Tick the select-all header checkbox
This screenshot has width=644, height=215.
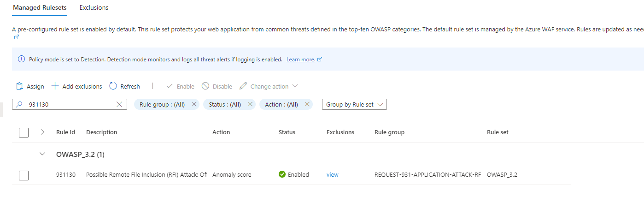pos(24,132)
